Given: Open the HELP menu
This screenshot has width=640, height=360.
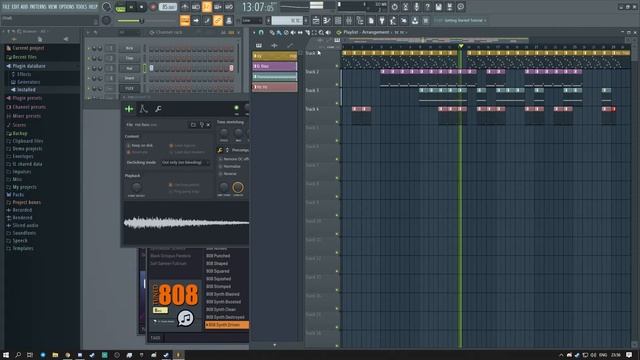Looking at the screenshot, I should coord(93,7).
